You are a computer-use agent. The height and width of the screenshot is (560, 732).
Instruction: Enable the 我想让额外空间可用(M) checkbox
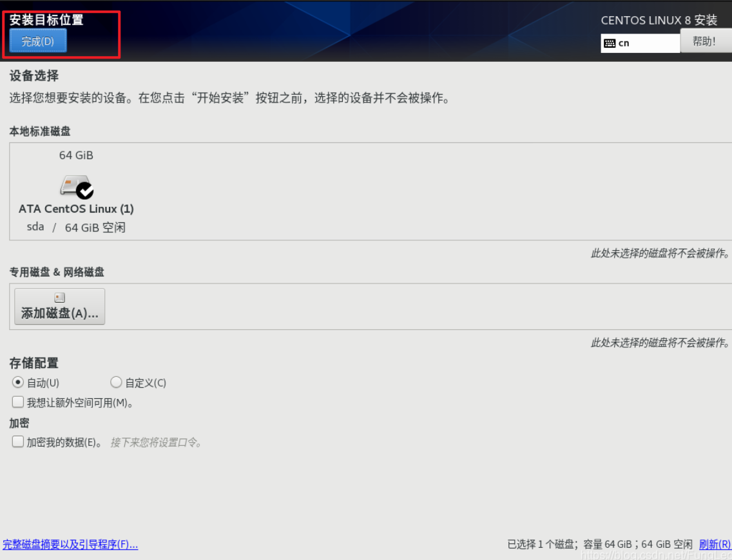tap(18, 402)
